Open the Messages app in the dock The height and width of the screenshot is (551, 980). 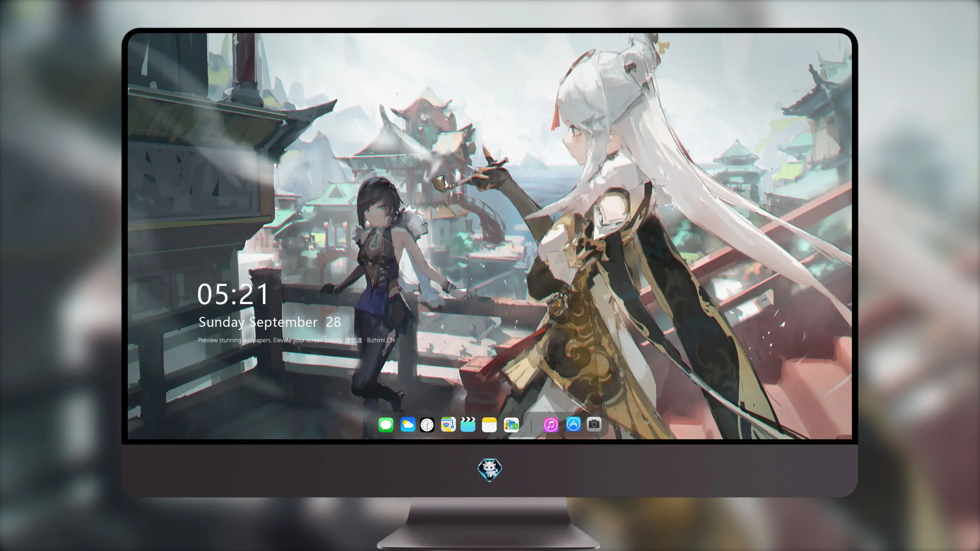386,424
